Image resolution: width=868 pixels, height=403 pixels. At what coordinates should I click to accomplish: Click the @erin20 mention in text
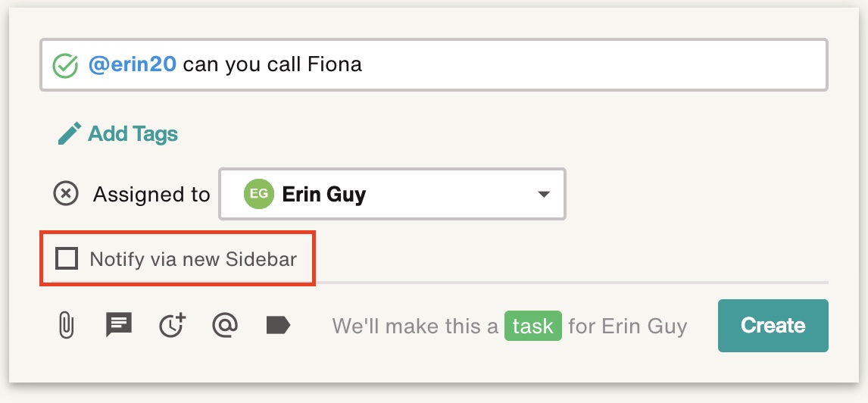tap(133, 65)
